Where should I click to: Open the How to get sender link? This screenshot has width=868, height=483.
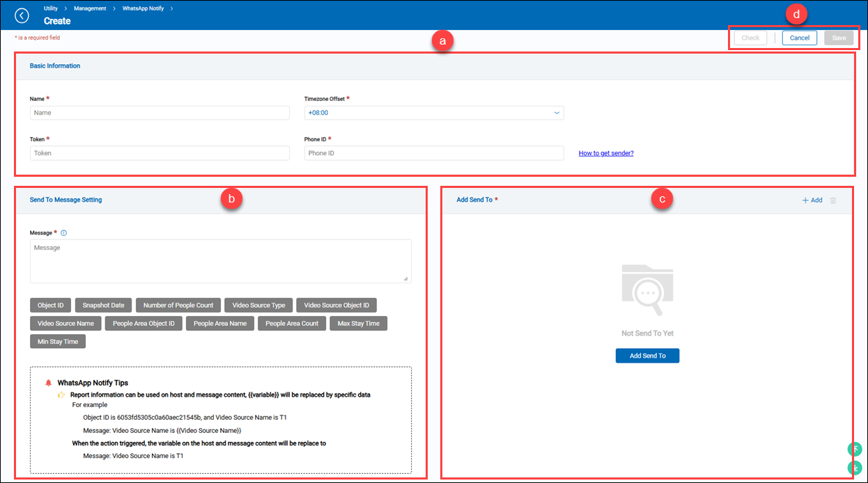(x=605, y=153)
